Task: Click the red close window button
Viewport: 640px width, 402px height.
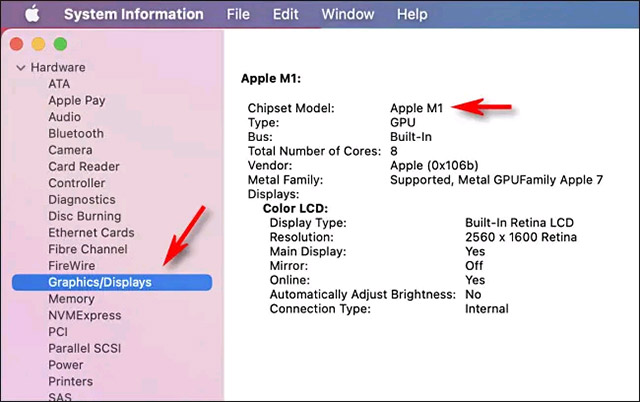Action: [x=16, y=44]
